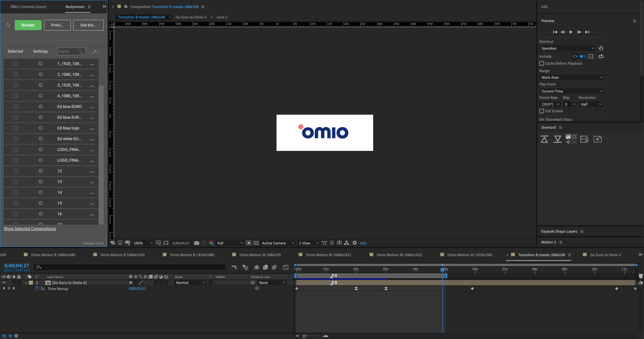
Task: Open the Active Camera dropdown
Action: tap(278, 243)
